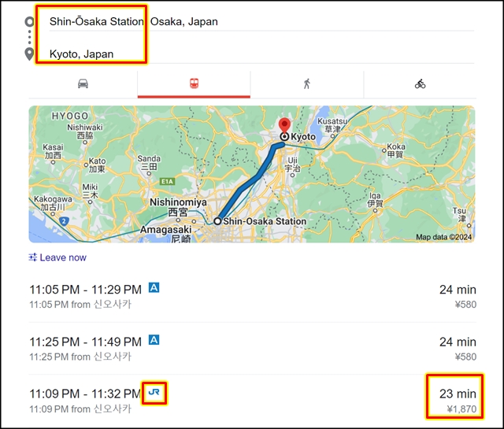Open the 11:05 PM - 11:29 PM route
The image size is (504, 429).
pos(252,296)
